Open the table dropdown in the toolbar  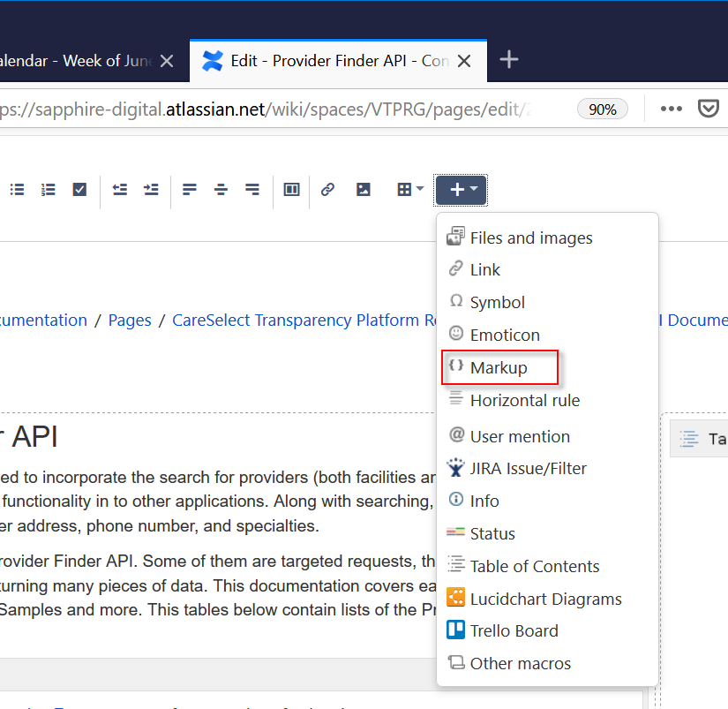click(410, 190)
